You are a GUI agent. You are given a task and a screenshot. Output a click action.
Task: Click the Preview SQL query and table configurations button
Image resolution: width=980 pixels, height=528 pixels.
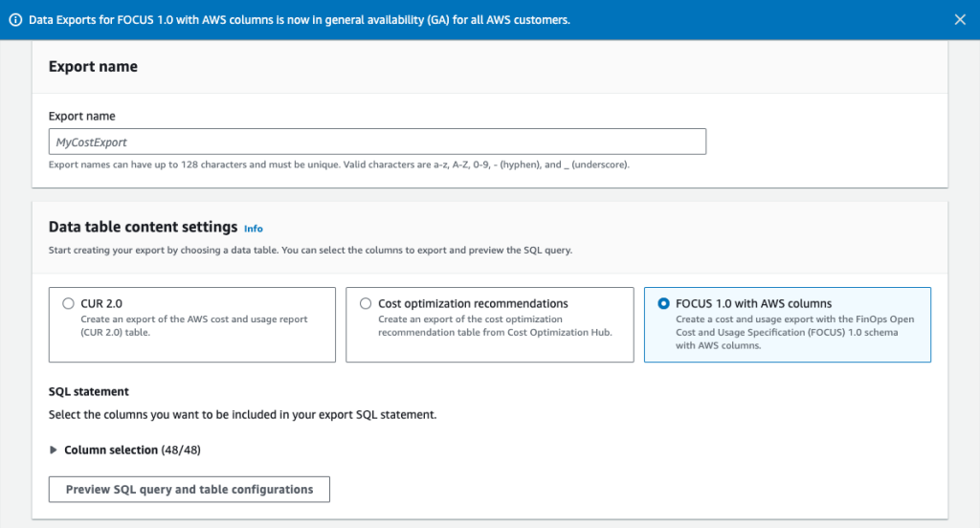(189, 489)
